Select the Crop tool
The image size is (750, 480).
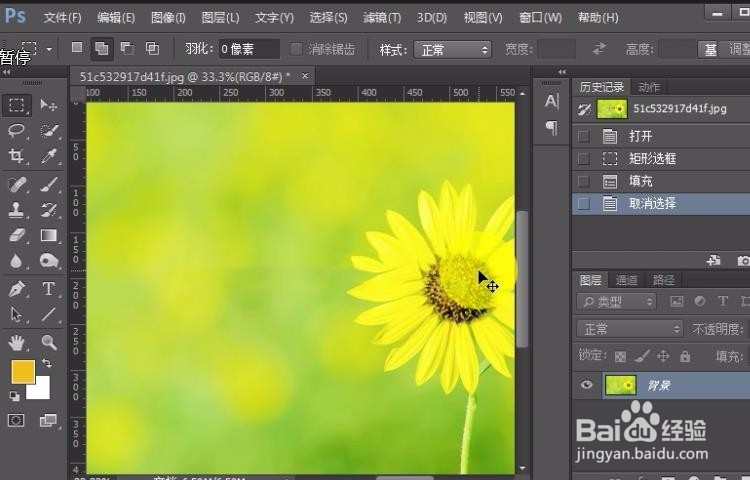[x=17, y=155]
